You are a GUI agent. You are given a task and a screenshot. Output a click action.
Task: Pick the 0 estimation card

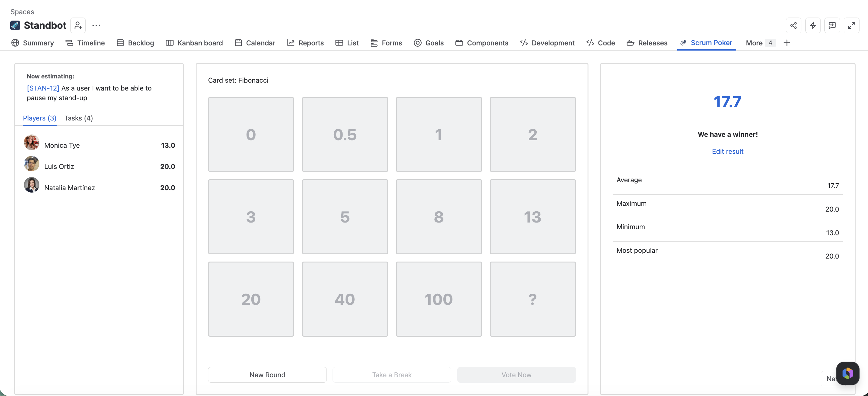coord(251,134)
